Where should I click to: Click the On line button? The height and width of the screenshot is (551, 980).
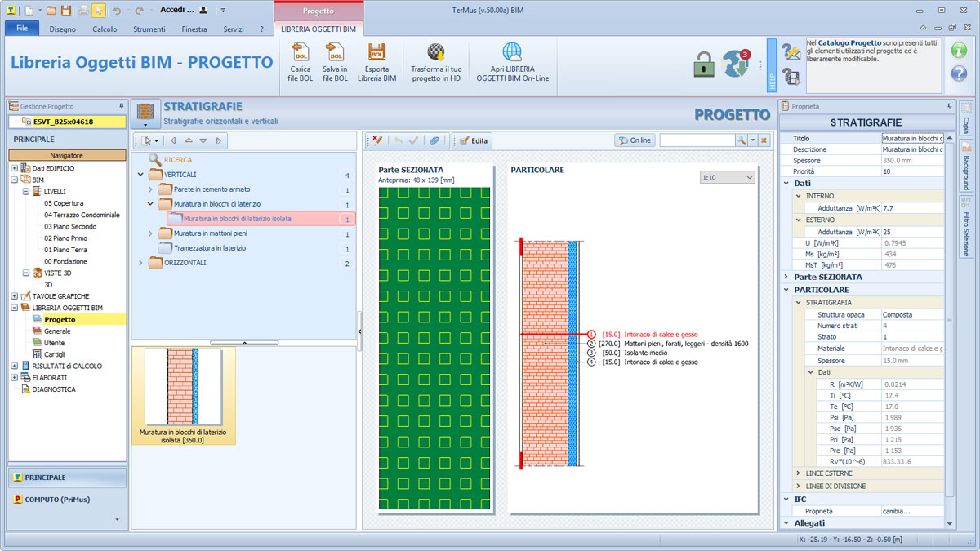click(x=635, y=140)
